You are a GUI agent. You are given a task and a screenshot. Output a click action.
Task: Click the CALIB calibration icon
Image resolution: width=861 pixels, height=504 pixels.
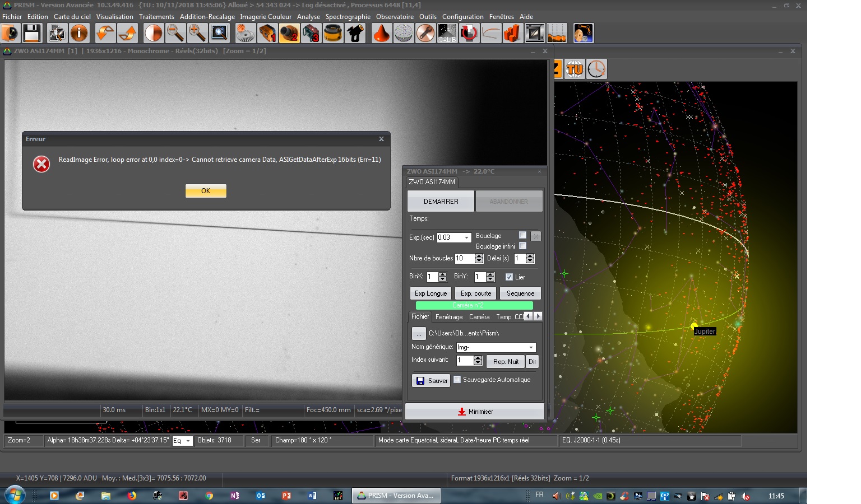(x=447, y=34)
